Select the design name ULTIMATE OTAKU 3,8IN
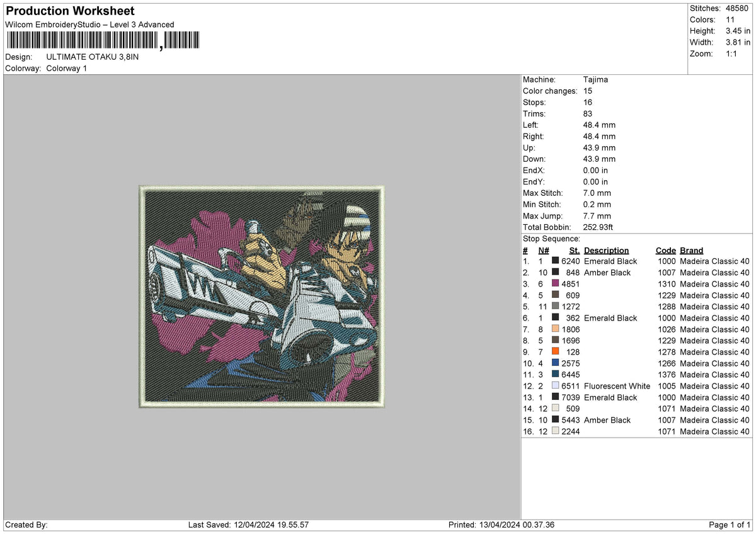Viewport: 756px width, 534px height. (93, 57)
